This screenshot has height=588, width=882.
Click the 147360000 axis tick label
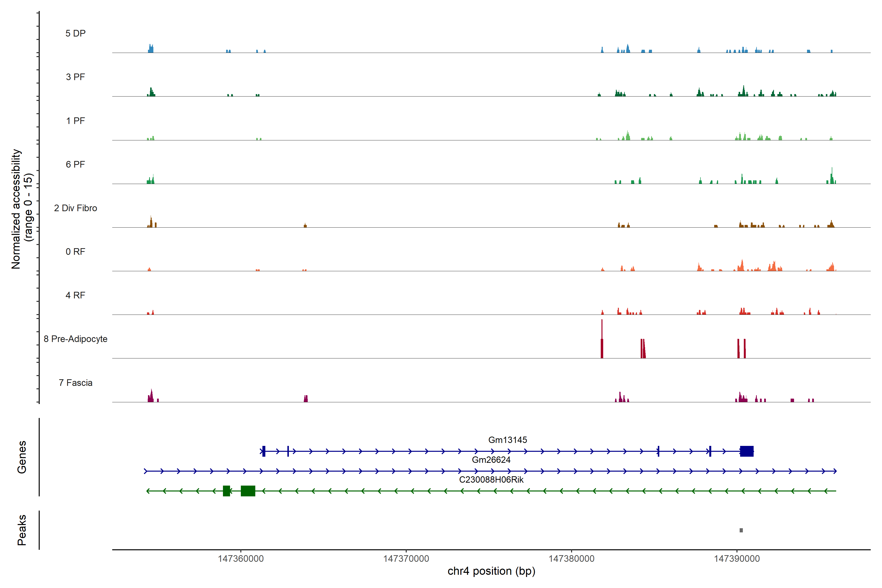pos(241,559)
